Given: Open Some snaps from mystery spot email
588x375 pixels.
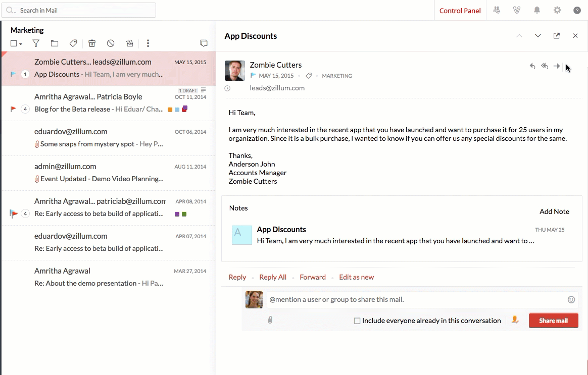Looking at the screenshot, I should pos(109,138).
